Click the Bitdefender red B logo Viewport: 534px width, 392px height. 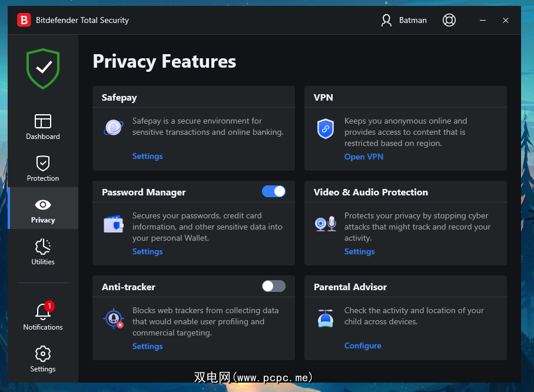(x=24, y=20)
